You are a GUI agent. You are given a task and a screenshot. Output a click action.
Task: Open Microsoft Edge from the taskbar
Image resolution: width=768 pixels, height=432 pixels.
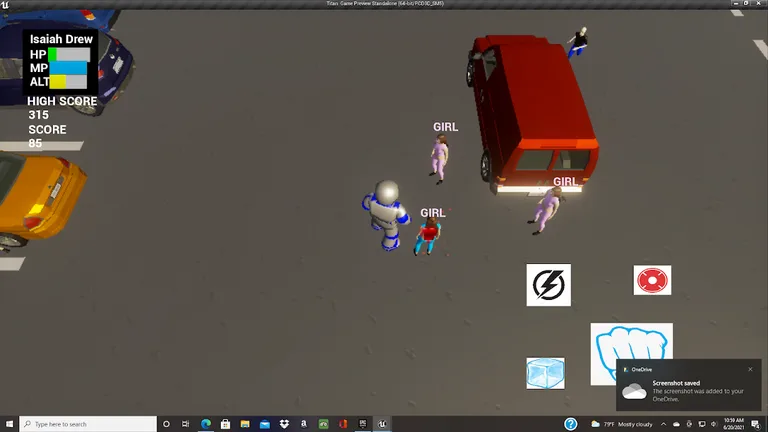[206, 424]
